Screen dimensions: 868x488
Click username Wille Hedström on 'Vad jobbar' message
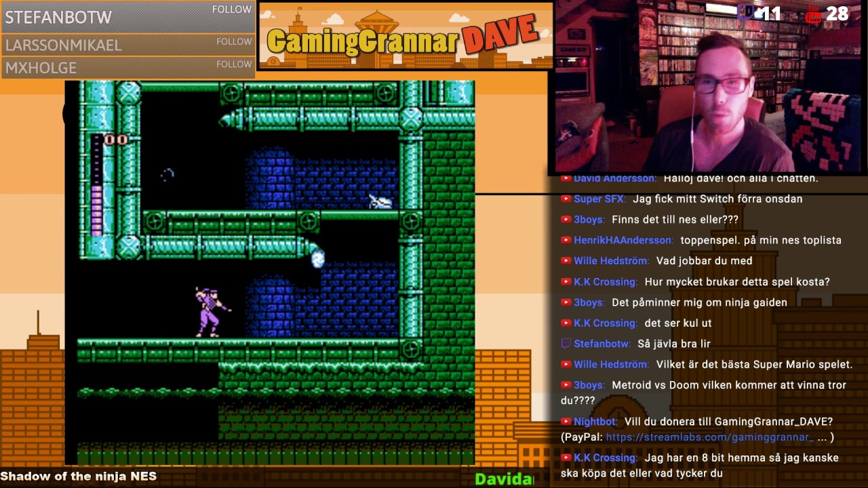611,260
